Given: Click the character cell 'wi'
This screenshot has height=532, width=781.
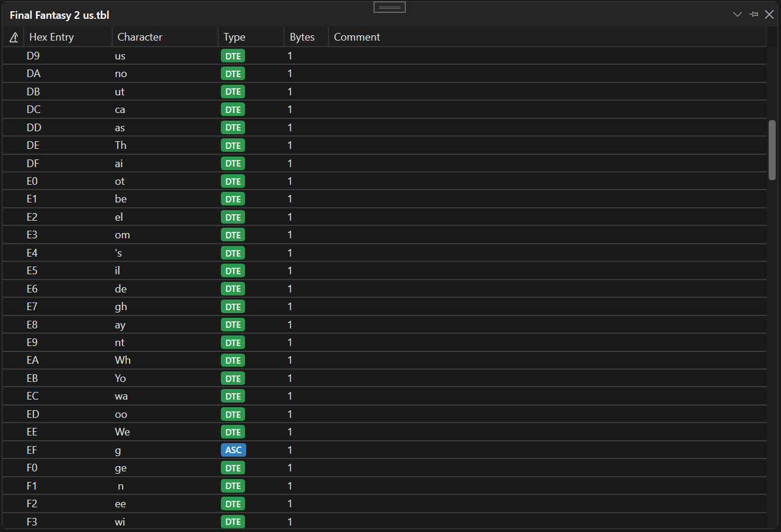Looking at the screenshot, I should [x=120, y=522].
